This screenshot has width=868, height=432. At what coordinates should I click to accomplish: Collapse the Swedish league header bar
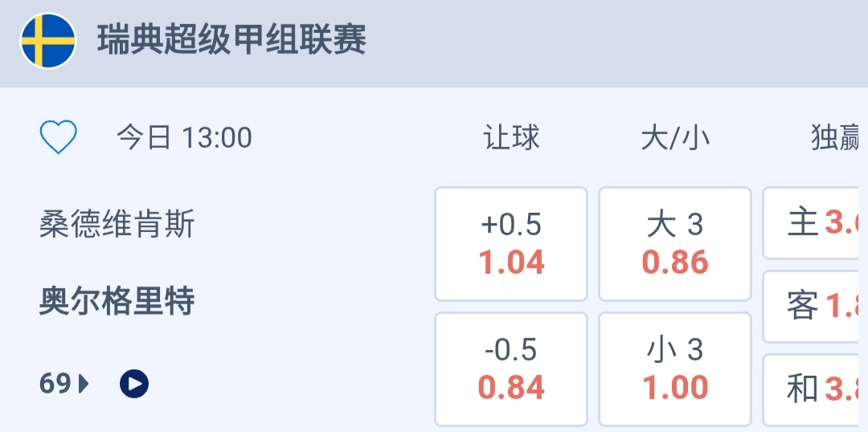(611, 42)
